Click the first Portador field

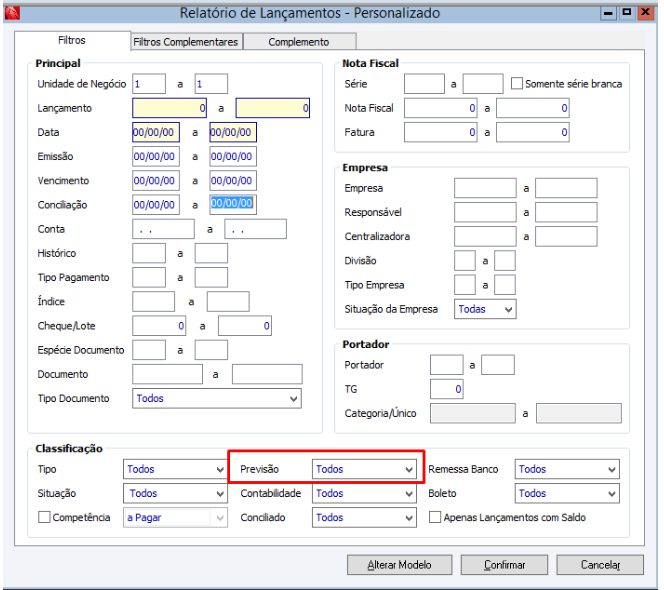coord(447,365)
